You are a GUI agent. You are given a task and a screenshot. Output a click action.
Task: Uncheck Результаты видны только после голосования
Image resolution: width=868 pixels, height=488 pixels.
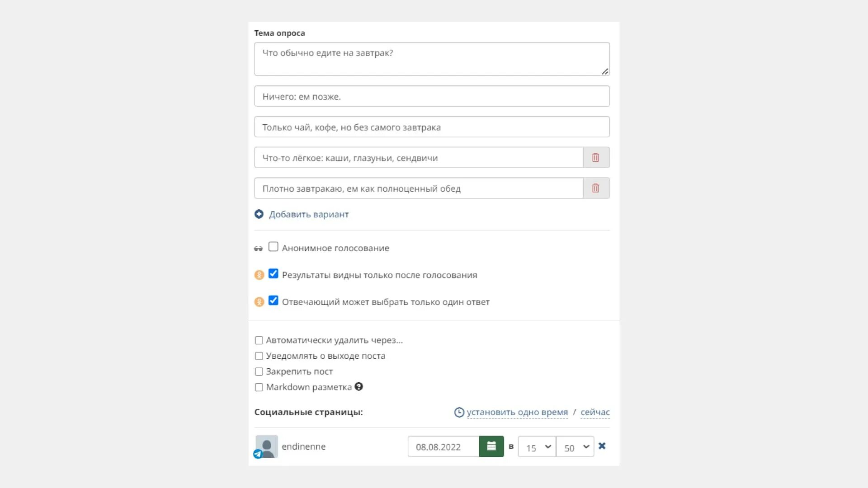point(274,274)
